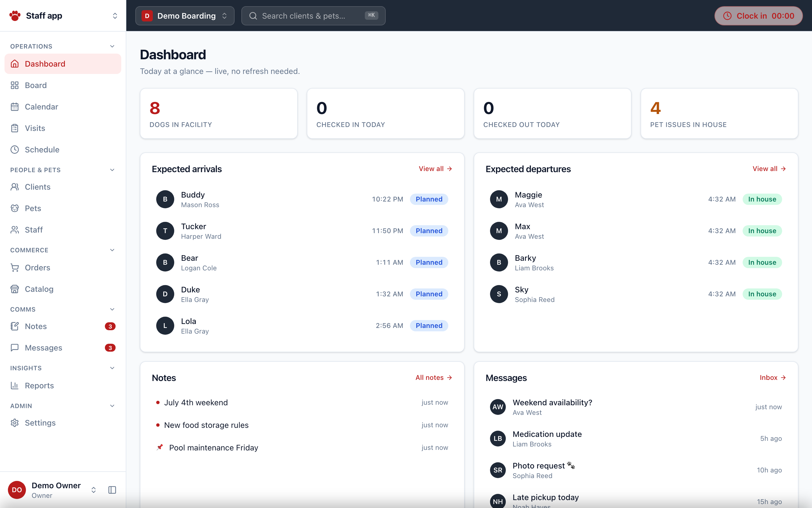This screenshot has height=508, width=812.
Task: Open the July 4th weekend note
Action: click(302, 402)
